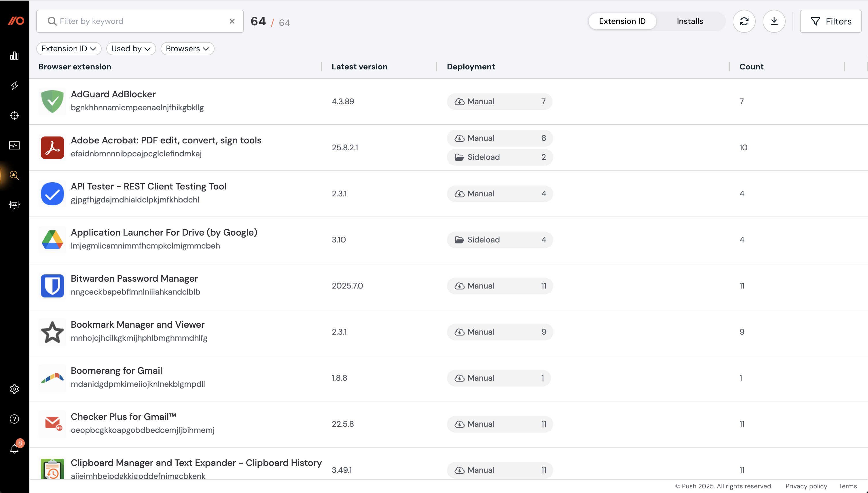The width and height of the screenshot is (868, 493).
Task: Open Boomerang for Gmail name
Action: coord(116,370)
